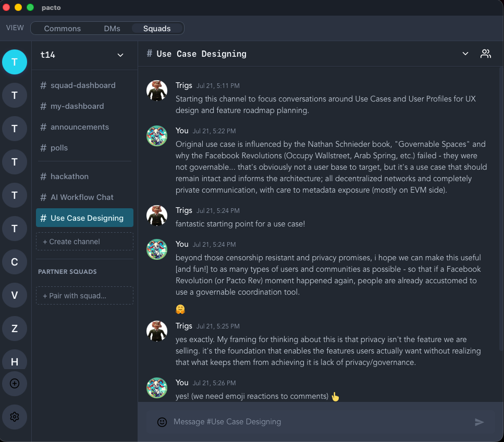Open the settings gear

(15, 417)
